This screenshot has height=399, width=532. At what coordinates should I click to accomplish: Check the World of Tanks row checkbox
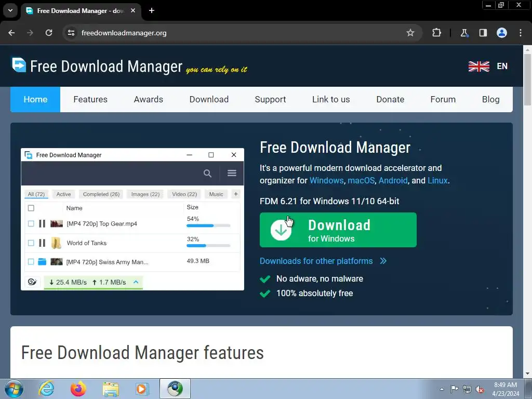31,243
